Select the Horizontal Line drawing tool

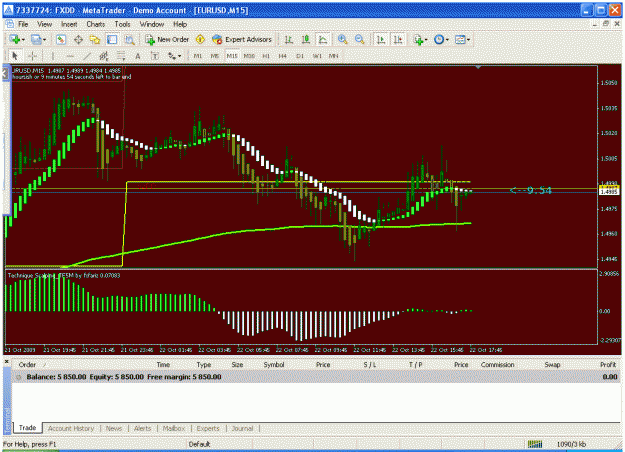pyautogui.click(x=70, y=56)
